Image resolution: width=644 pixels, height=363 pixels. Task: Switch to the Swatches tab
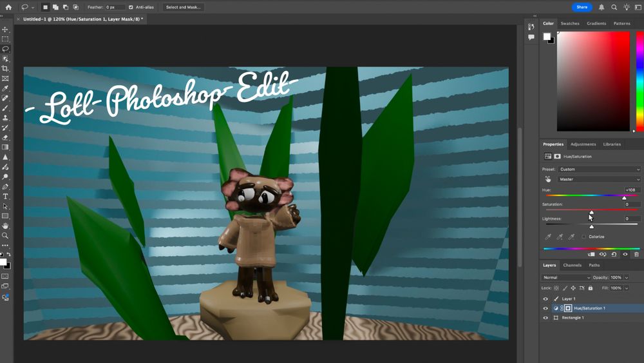coord(570,23)
